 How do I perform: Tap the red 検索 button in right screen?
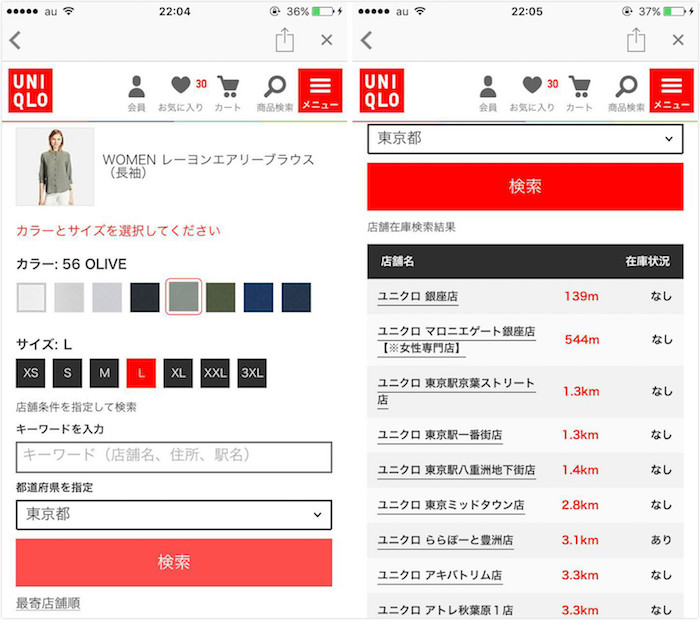pos(525,187)
